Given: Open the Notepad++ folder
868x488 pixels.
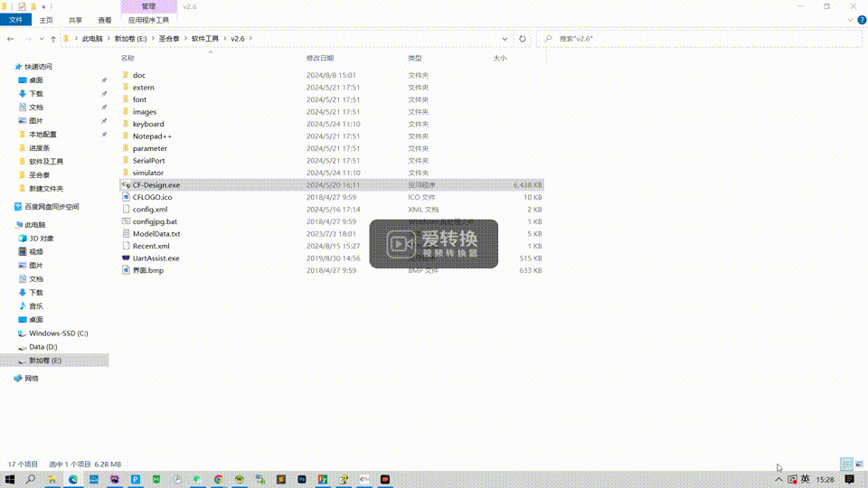Looking at the screenshot, I should pos(151,136).
